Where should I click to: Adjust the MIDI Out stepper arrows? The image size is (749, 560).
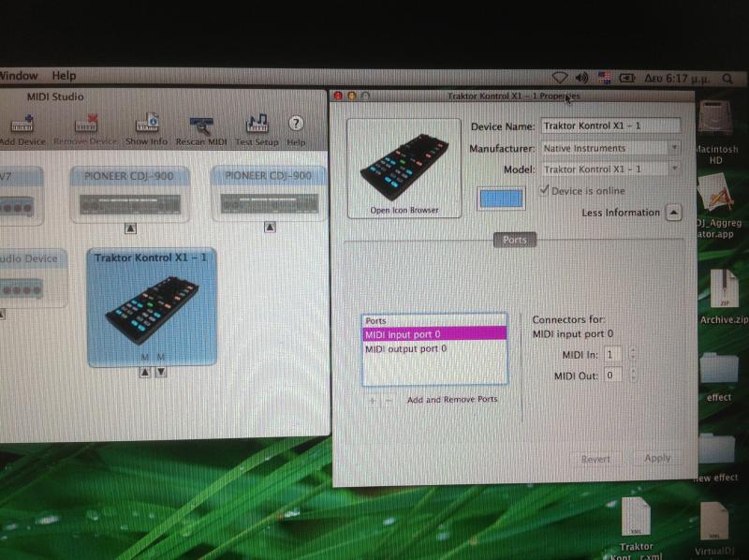[x=633, y=375]
